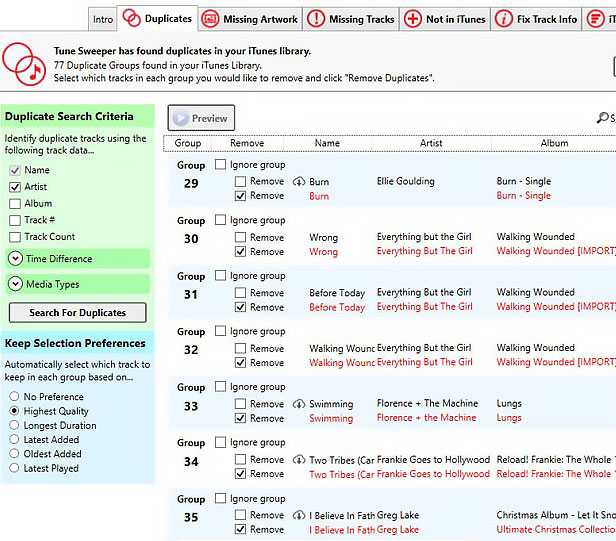Screen dimensions: 616x541
Task: Open the Fix Track Info tab
Action: [536, 19]
